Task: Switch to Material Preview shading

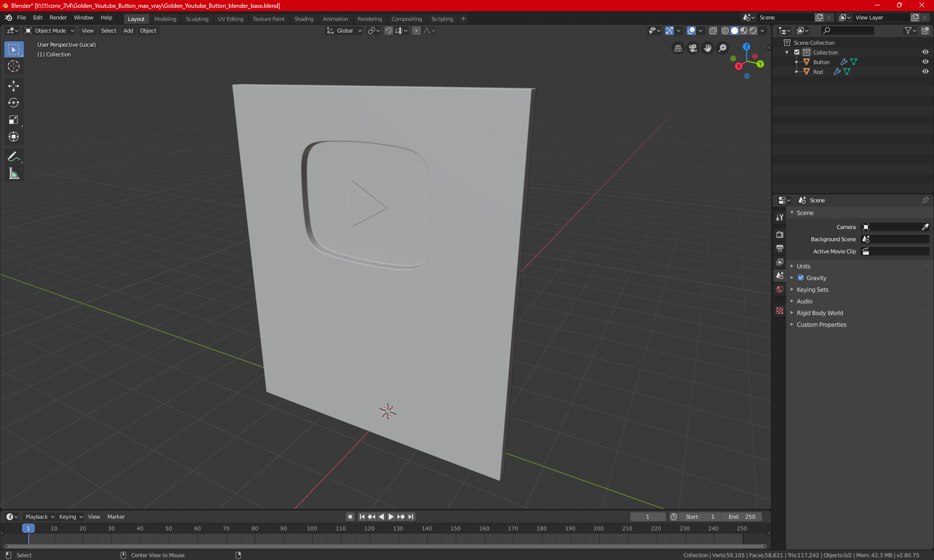Action: coord(744,31)
